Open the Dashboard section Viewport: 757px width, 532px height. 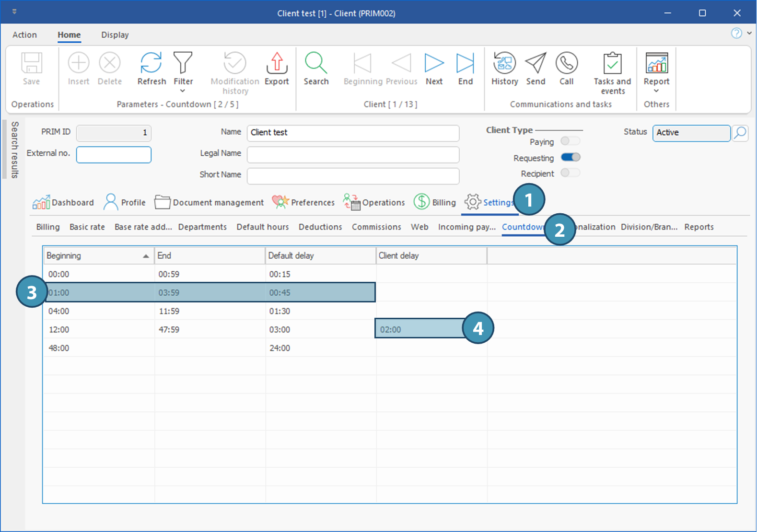(x=63, y=202)
